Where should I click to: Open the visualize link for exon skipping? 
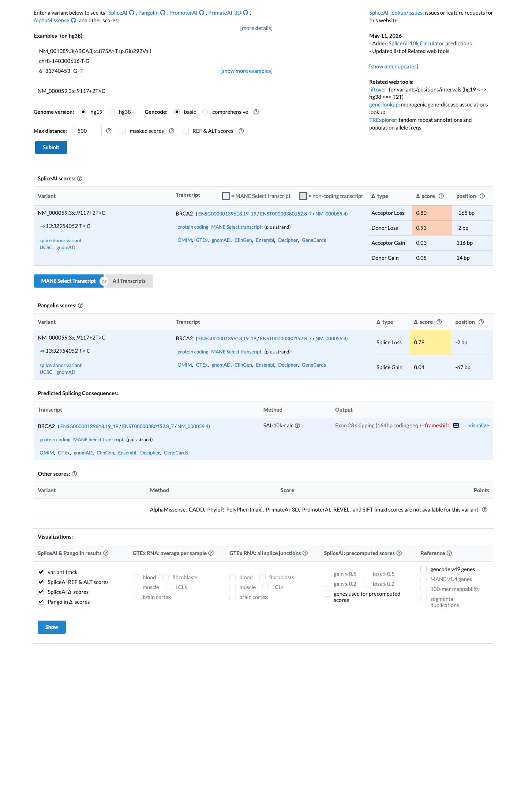click(x=479, y=426)
